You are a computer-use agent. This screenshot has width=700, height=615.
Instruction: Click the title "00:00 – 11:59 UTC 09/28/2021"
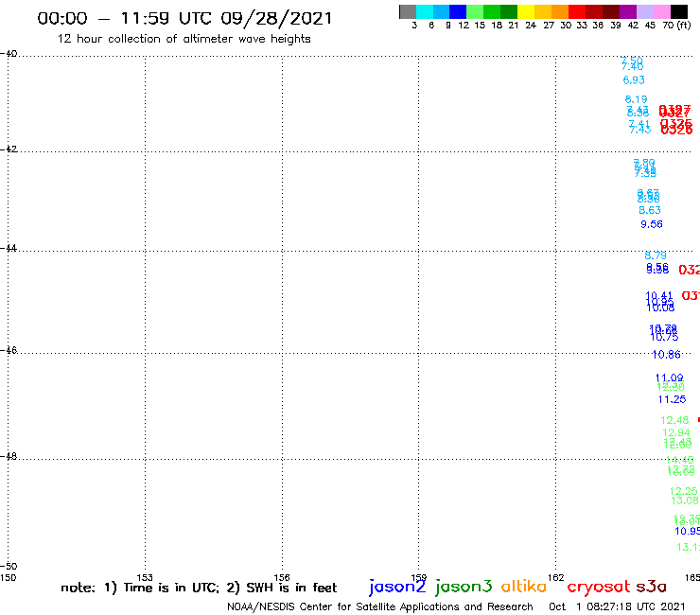[x=184, y=19]
